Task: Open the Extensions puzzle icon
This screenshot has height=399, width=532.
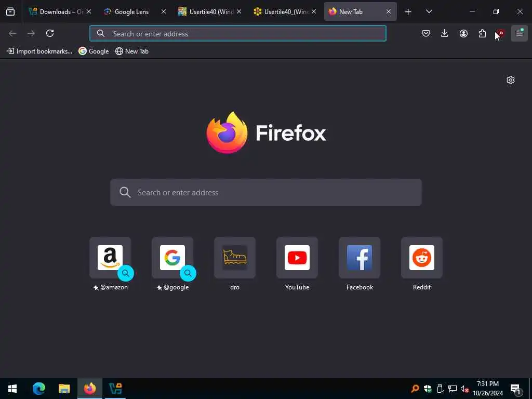Action: tap(482, 33)
